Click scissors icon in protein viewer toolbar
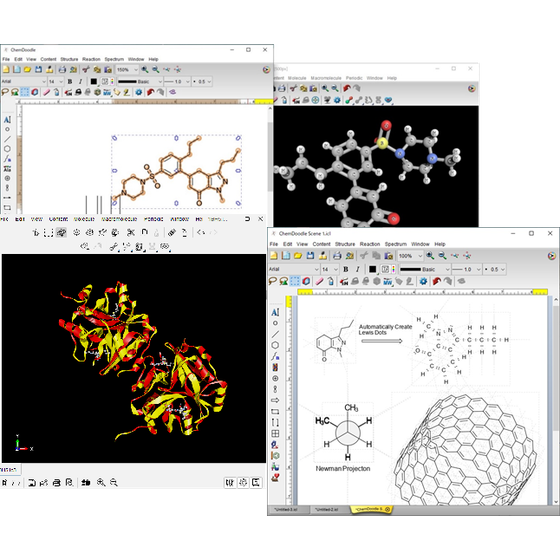Image resolution: width=560 pixels, height=560 pixels. point(131,232)
